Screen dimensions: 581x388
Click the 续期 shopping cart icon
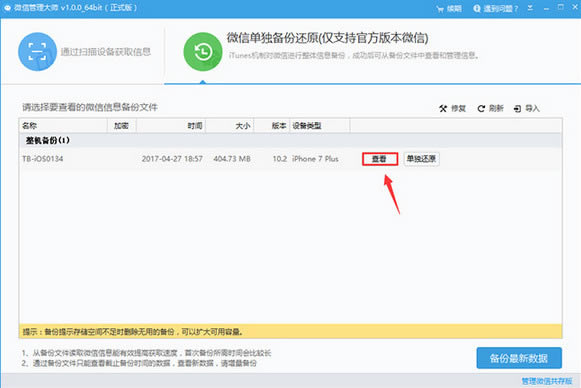click(440, 9)
